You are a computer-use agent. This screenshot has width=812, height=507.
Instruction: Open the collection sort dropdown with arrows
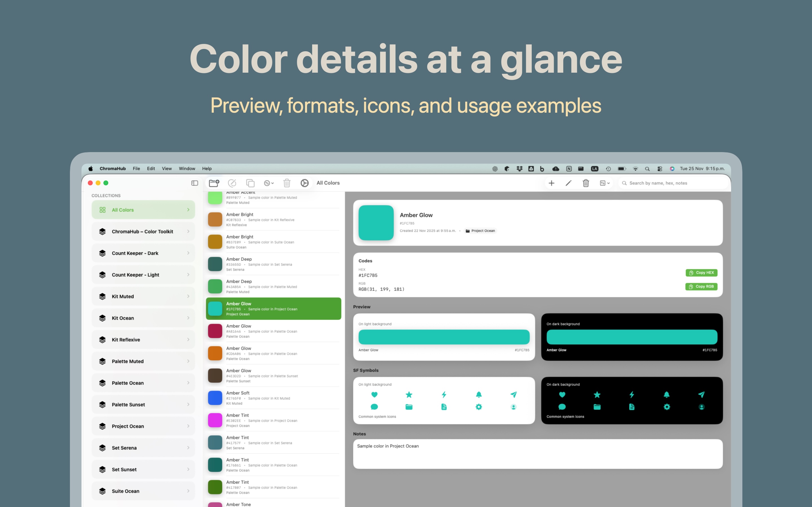[x=269, y=183]
